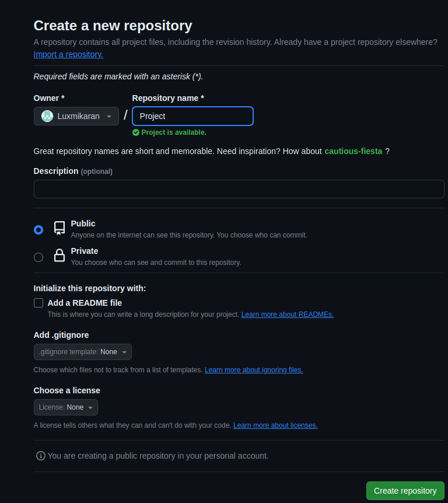
Task: Open the Import a repository link
Action: click(x=68, y=54)
